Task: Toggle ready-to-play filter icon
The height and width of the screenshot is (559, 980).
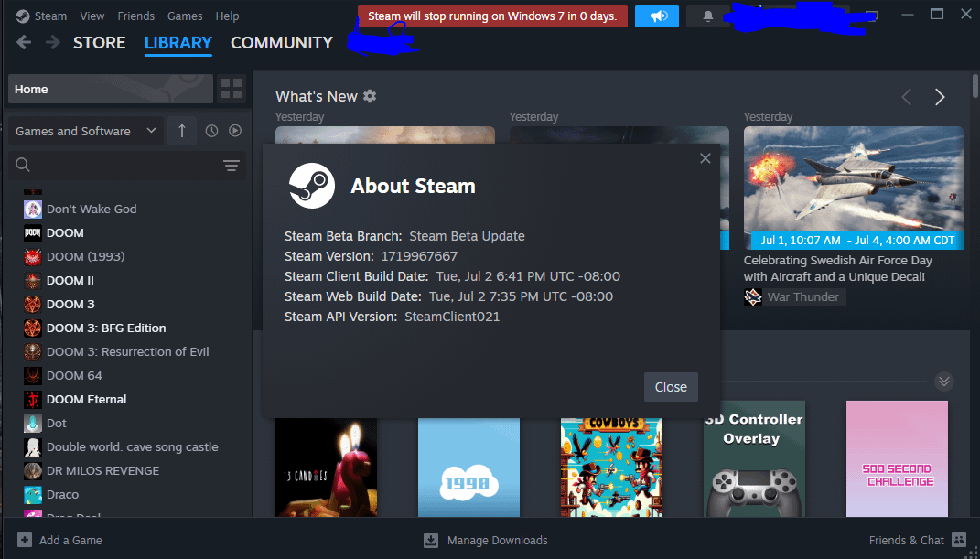Action: click(235, 131)
